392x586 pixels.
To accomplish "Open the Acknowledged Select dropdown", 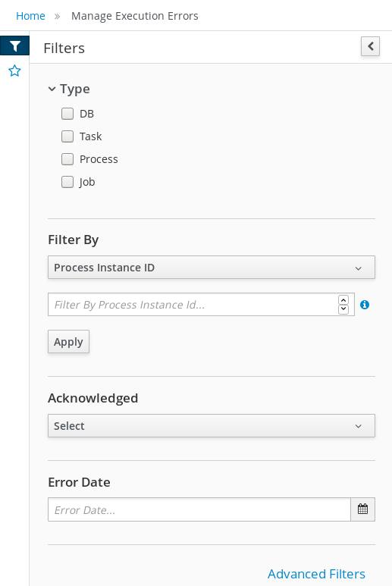I will (211, 426).
